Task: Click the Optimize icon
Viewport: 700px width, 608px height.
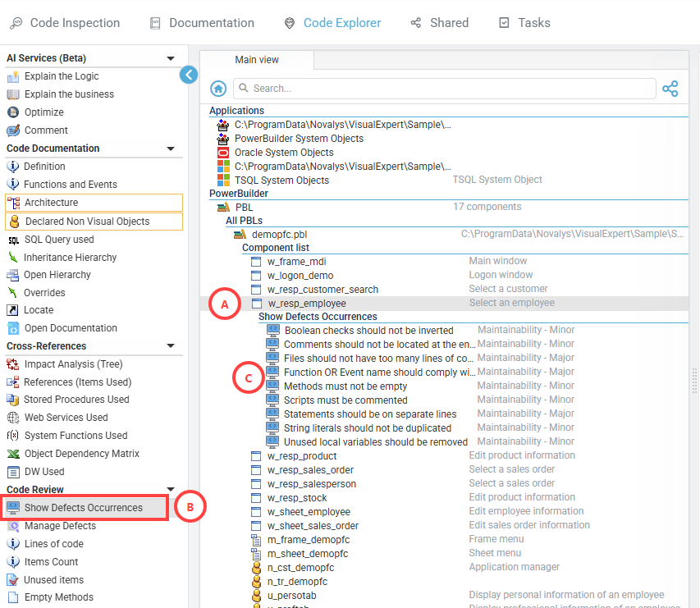Action: point(13,112)
